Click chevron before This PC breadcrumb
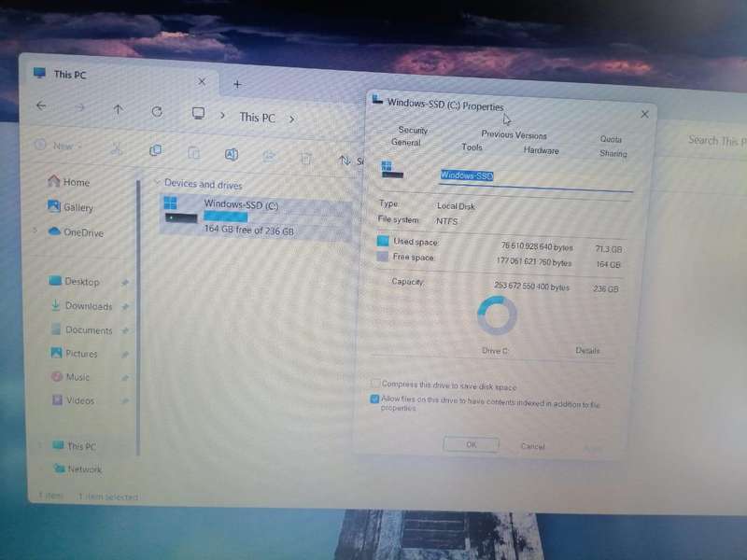The width and height of the screenshot is (747, 560). click(x=222, y=115)
